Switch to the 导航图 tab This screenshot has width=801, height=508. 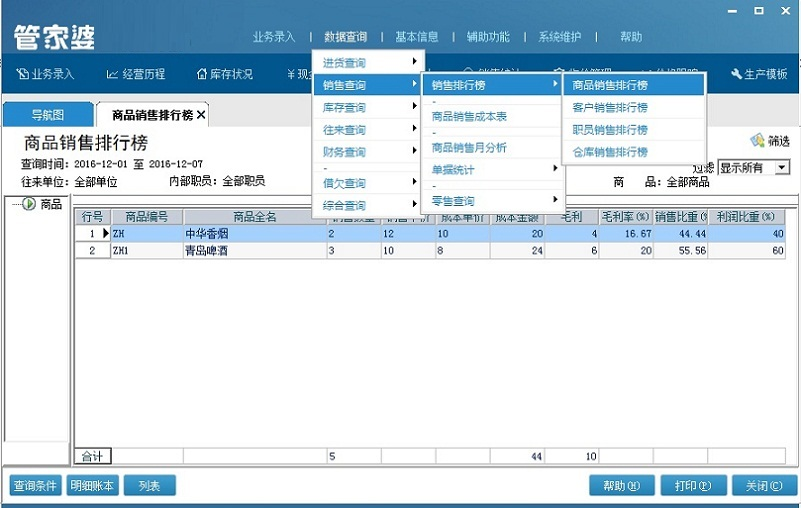pos(47,116)
